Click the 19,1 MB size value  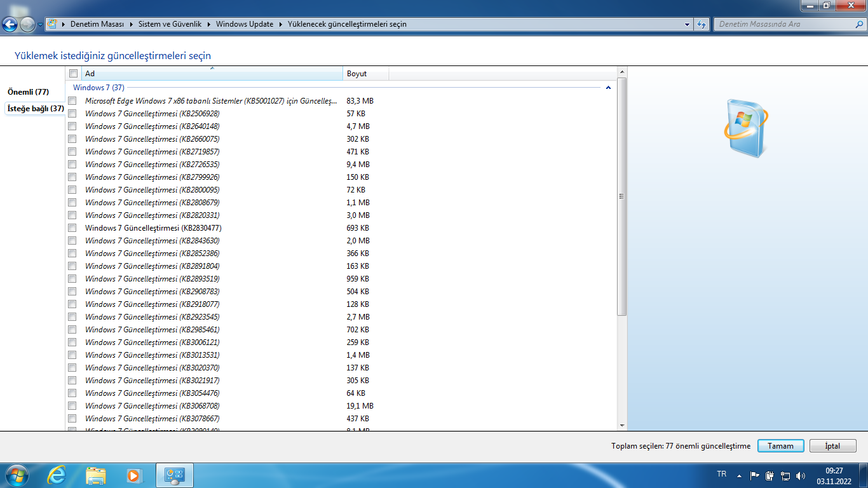click(360, 406)
